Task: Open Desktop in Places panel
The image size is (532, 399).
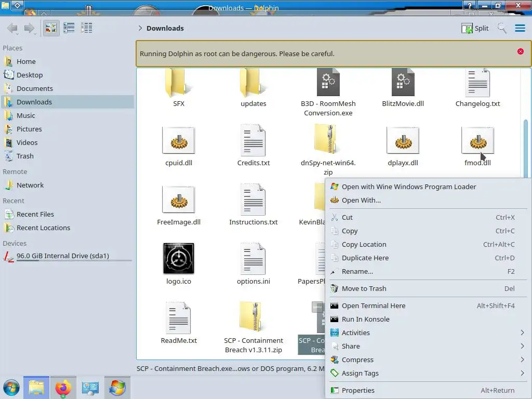Action: [67, 75]
